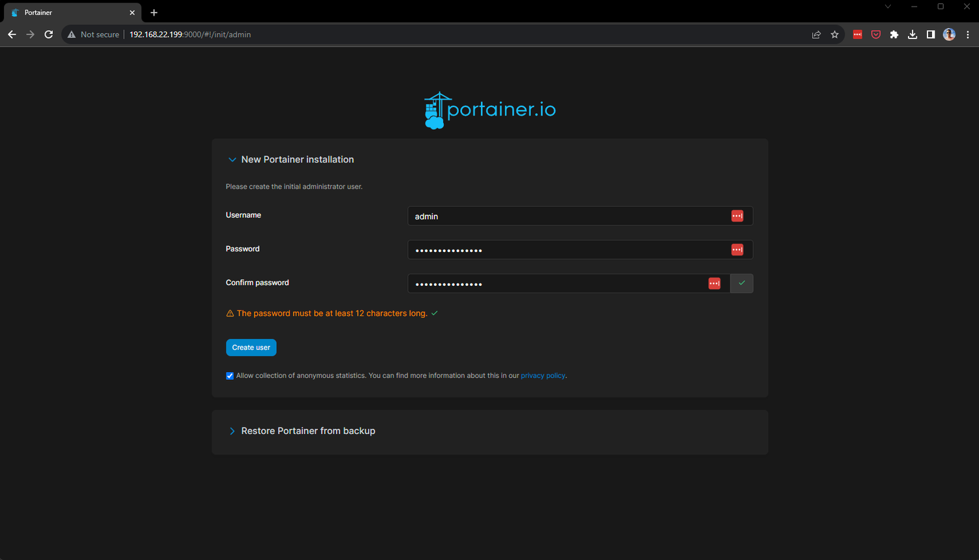Click the red extension icon in Confirm password field
Image resolution: width=979 pixels, height=560 pixels.
(714, 283)
